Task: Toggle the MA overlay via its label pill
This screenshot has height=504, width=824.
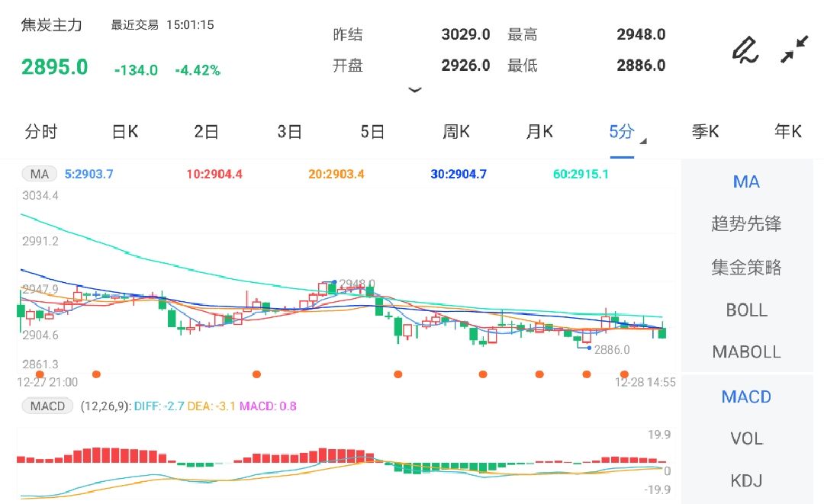Action: 38,174
